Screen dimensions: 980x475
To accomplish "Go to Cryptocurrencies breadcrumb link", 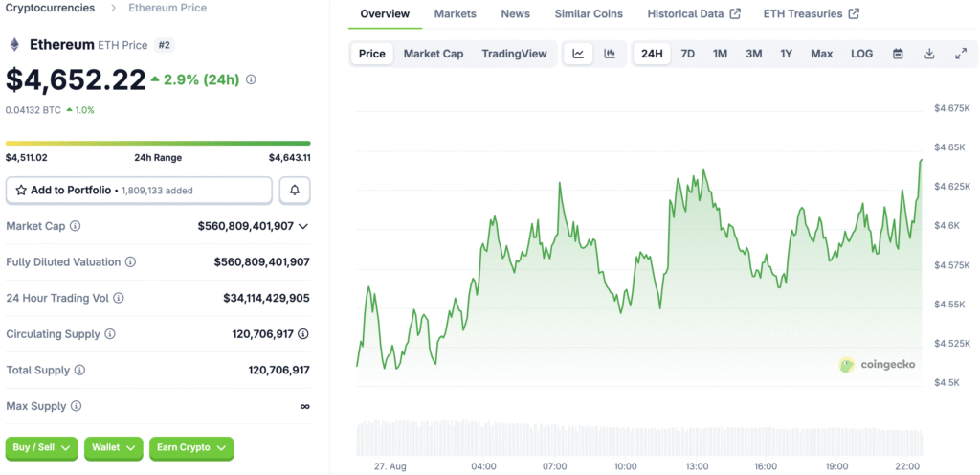I will [50, 8].
